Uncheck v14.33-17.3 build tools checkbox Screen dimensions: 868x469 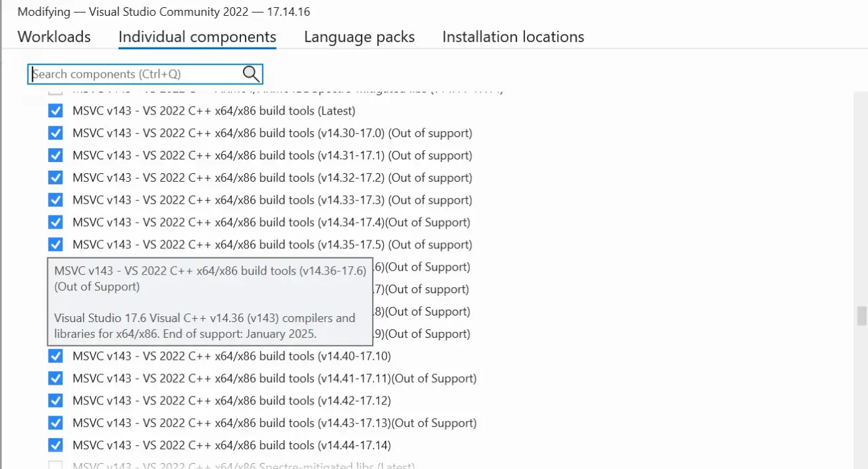coord(55,200)
